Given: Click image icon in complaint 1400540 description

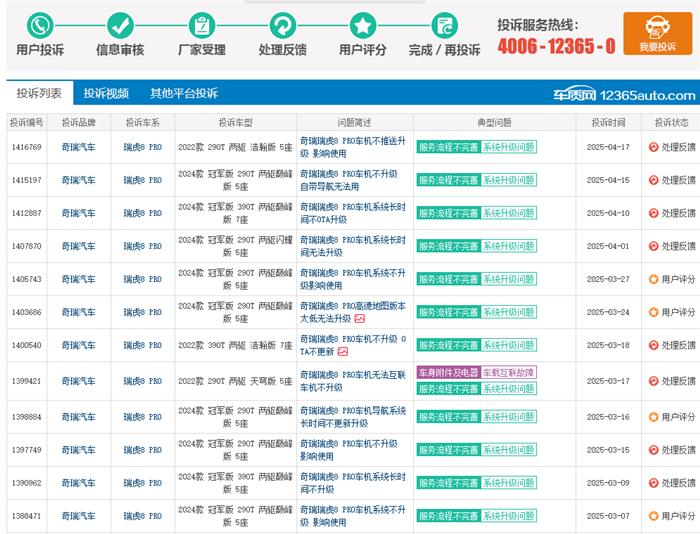Looking at the screenshot, I should [x=342, y=352].
